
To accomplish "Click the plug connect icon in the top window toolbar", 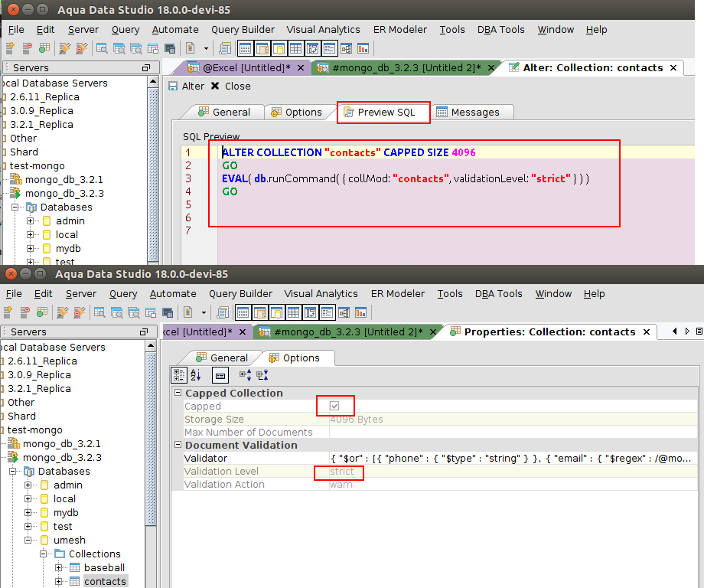I will [64, 48].
